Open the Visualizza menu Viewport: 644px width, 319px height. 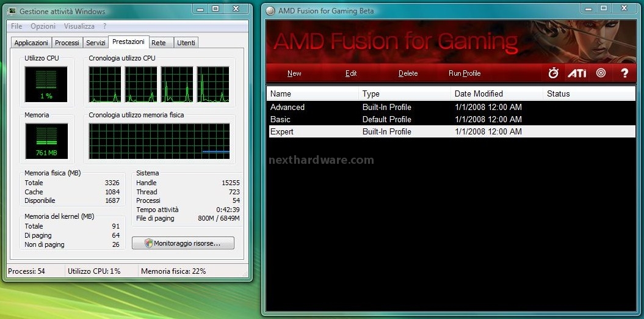tap(79, 26)
